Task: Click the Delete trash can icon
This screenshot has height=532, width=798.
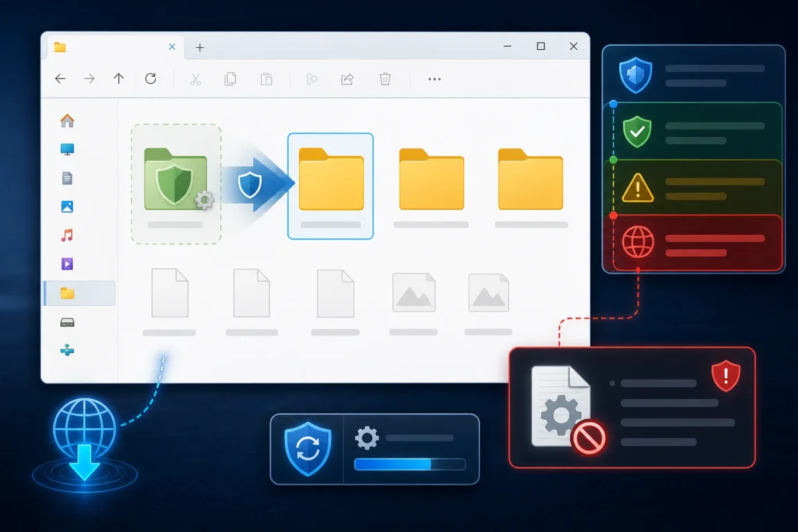Action: tap(385, 79)
